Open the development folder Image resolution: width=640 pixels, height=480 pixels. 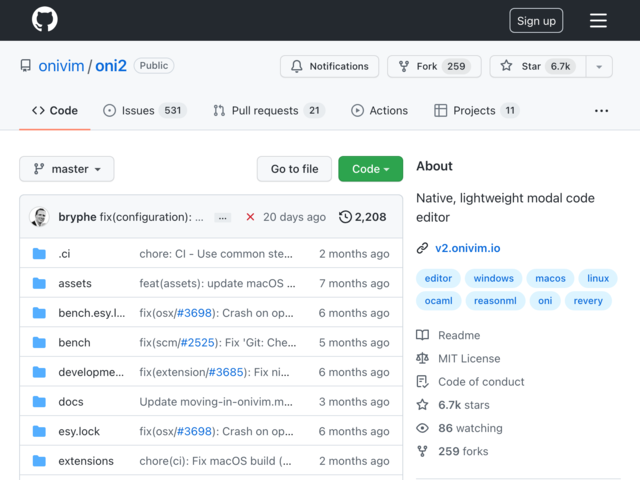click(x=91, y=372)
